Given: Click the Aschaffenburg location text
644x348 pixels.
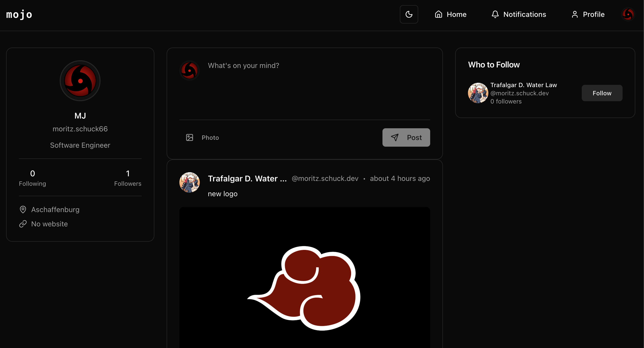Looking at the screenshot, I should coord(55,210).
